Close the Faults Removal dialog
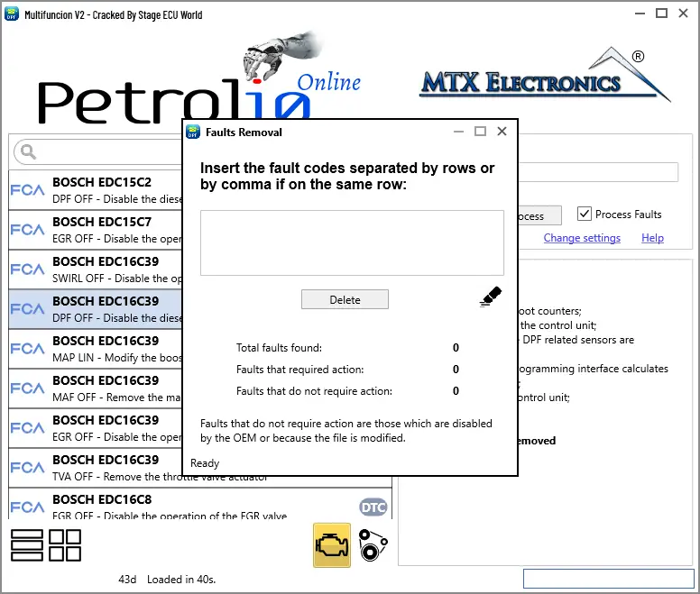 pyautogui.click(x=502, y=132)
